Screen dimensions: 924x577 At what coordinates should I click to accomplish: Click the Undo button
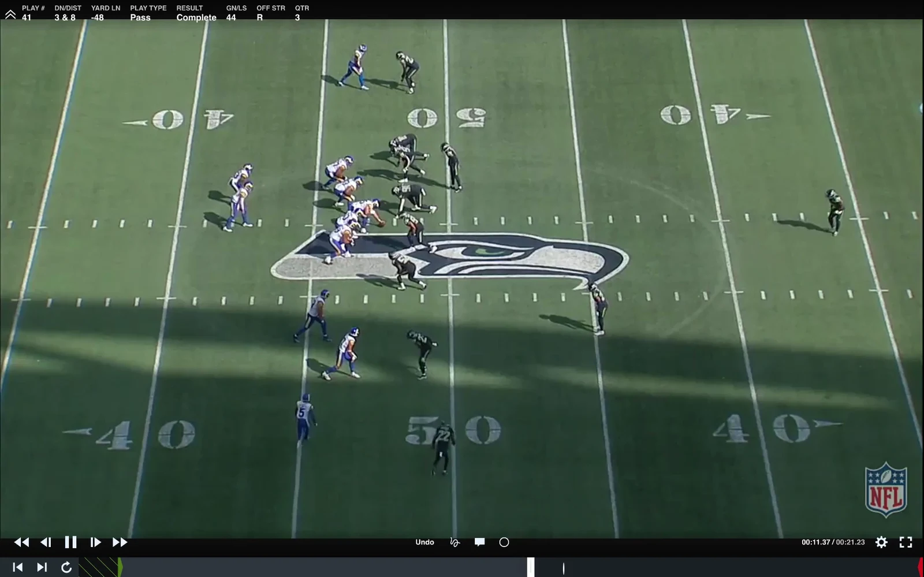coord(424,542)
